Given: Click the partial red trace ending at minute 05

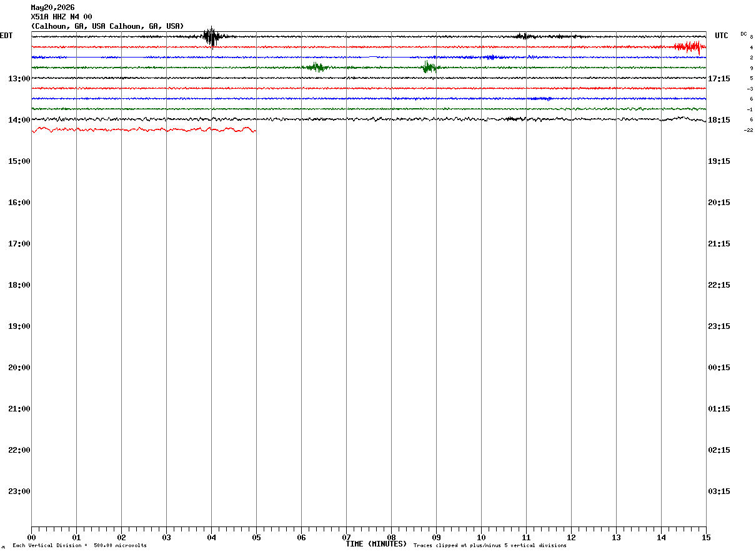Looking at the screenshot, I should pyautogui.click(x=144, y=129).
